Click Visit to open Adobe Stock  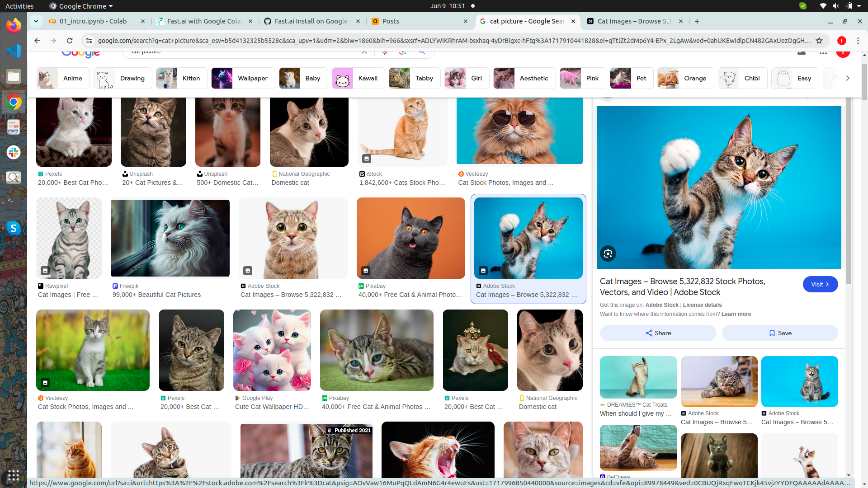(820, 284)
